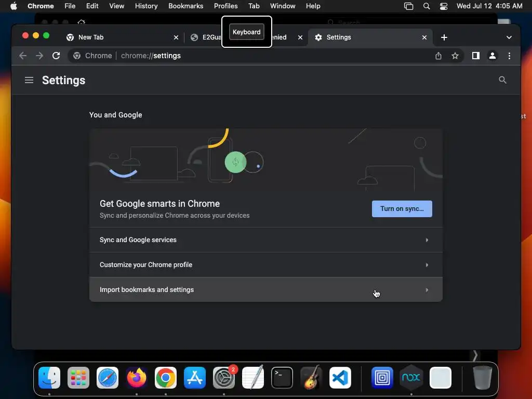This screenshot has height=399, width=532.
Task: Open the blue concentric-squares Dock app
Action: [382, 378]
